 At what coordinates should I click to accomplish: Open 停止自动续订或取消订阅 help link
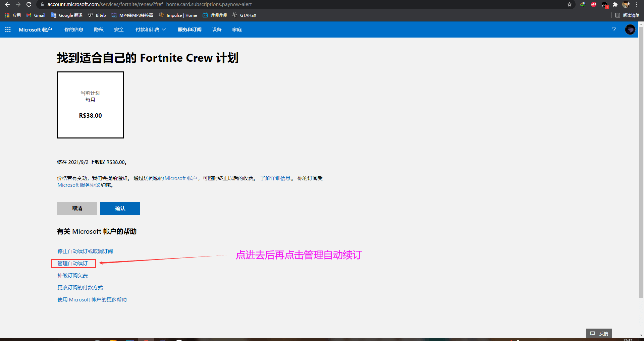coord(85,251)
